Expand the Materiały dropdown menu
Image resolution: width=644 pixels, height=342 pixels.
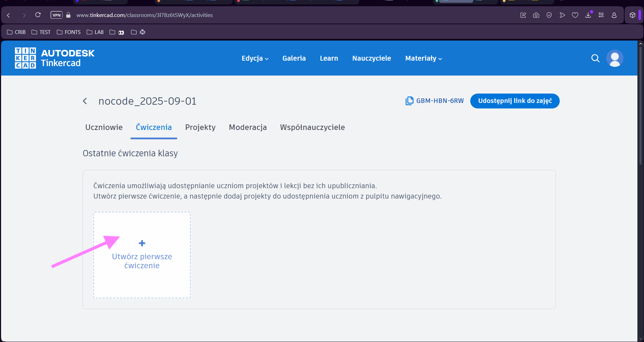coord(423,59)
